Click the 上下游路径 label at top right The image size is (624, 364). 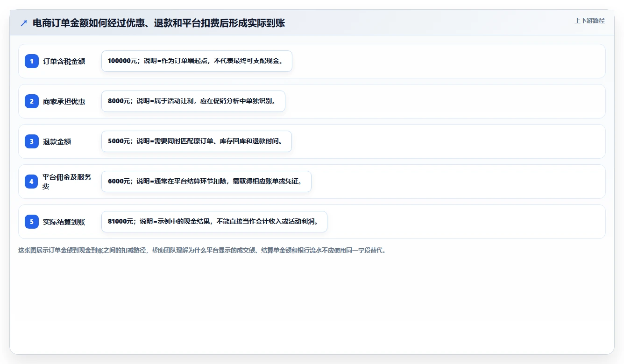589,21
